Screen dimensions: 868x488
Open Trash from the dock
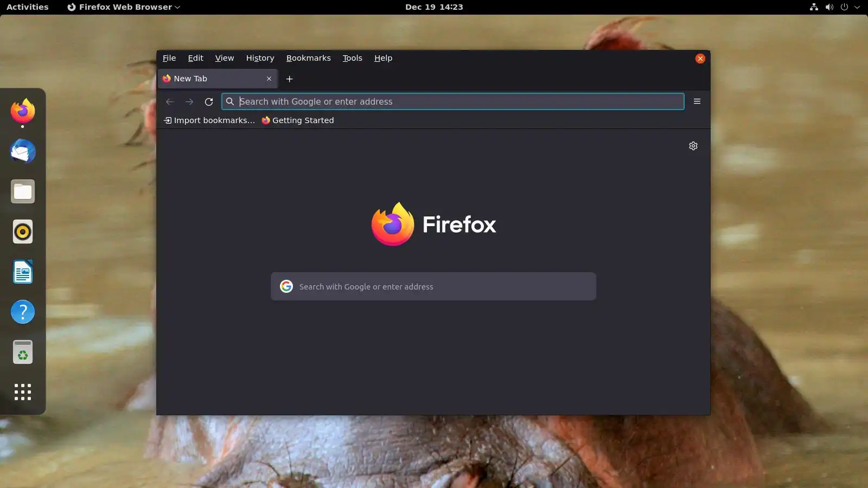click(x=23, y=352)
